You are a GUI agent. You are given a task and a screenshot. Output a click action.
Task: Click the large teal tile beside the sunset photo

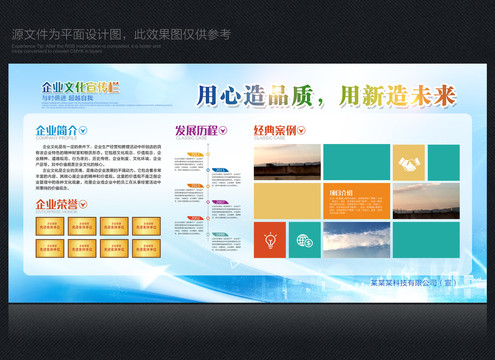coord(357,162)
